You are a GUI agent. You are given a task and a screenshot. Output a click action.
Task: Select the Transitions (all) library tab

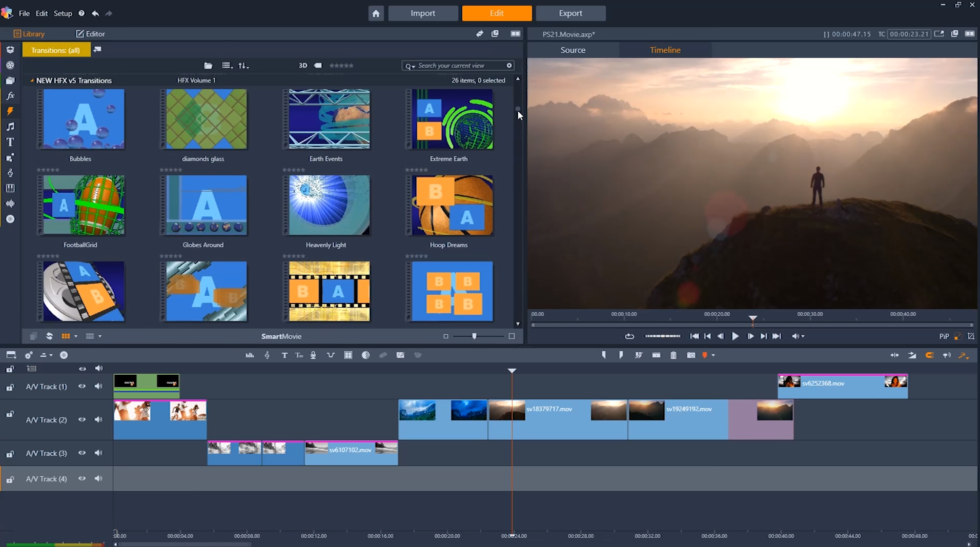pos(56,50)
